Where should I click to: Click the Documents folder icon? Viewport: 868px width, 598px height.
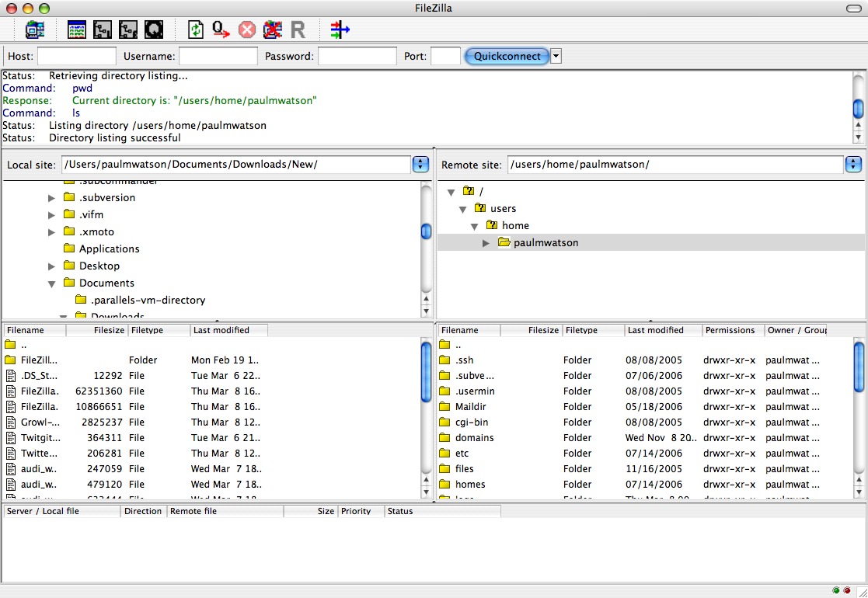click(68, 283)
